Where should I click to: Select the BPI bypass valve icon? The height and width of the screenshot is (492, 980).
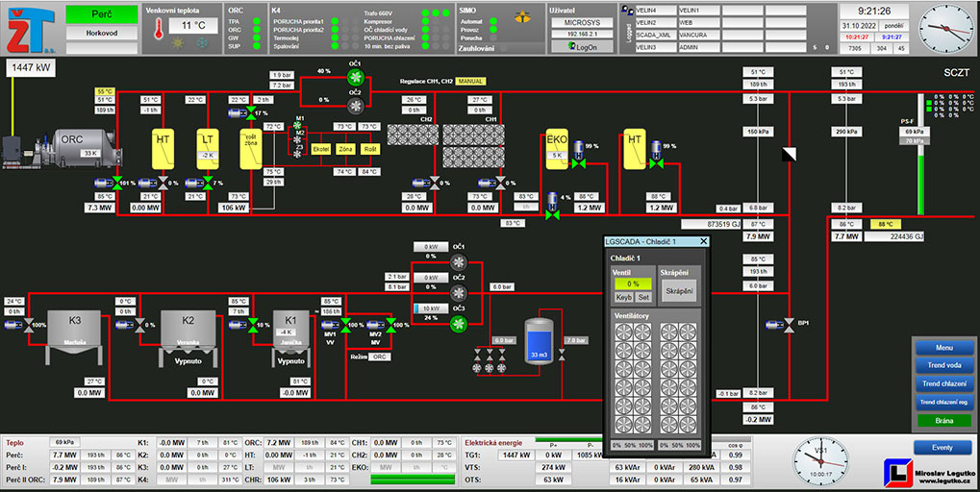tap(789, 325)
